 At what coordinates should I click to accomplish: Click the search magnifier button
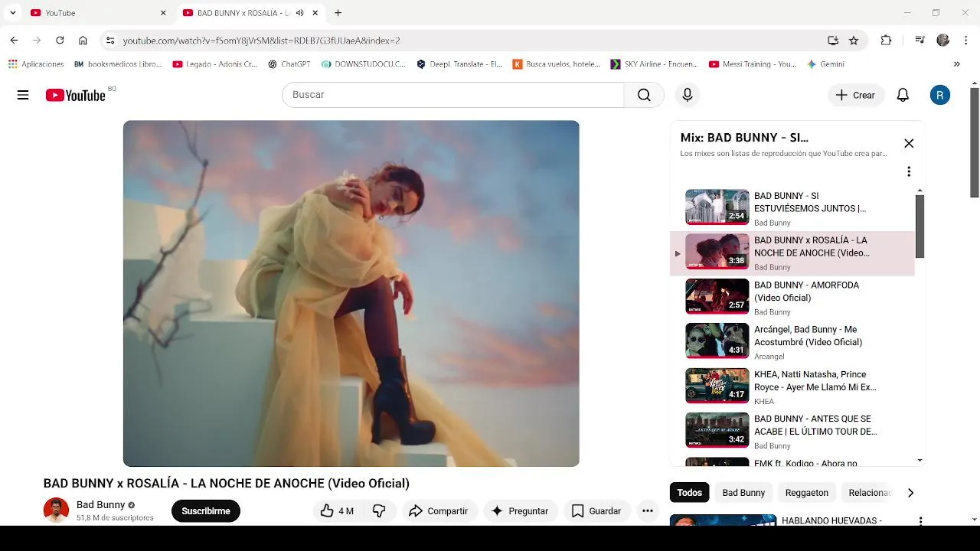(644, 95)
